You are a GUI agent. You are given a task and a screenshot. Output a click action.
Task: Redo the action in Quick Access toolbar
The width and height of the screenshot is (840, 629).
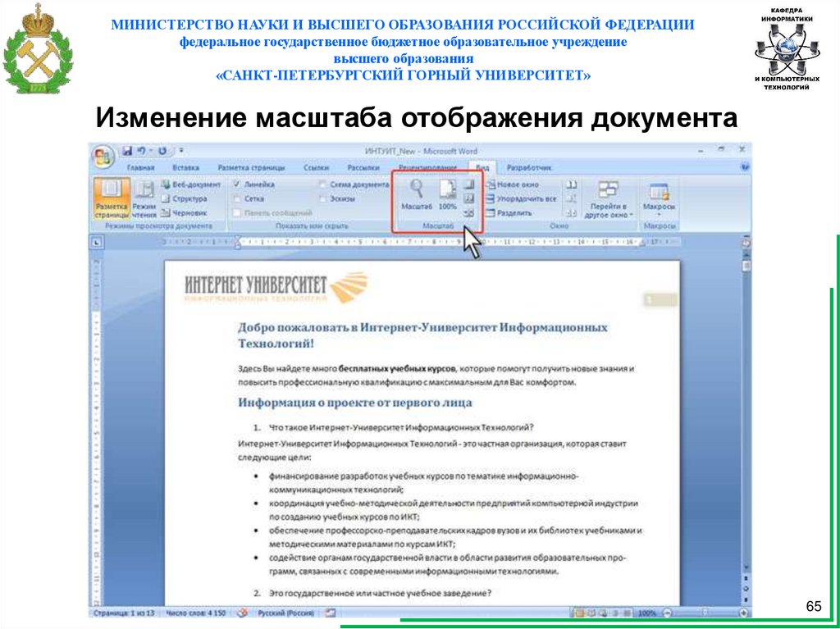[162, 151]
